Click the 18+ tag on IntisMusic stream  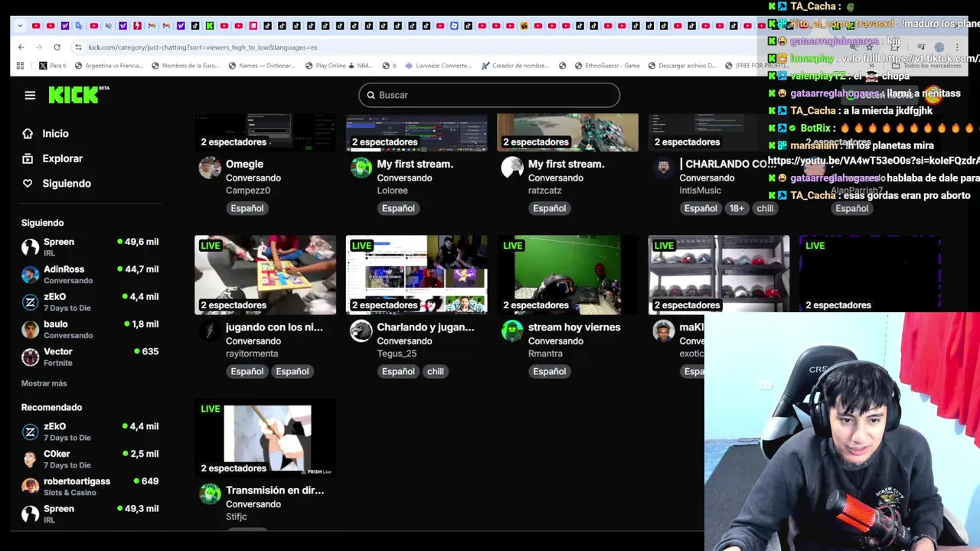(x=737, y=208)
